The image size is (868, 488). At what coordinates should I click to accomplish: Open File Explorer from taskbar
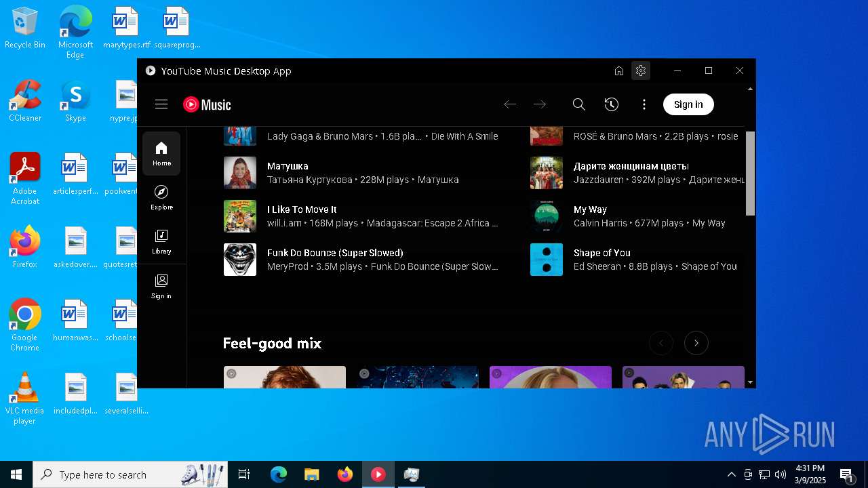(311, 474)
